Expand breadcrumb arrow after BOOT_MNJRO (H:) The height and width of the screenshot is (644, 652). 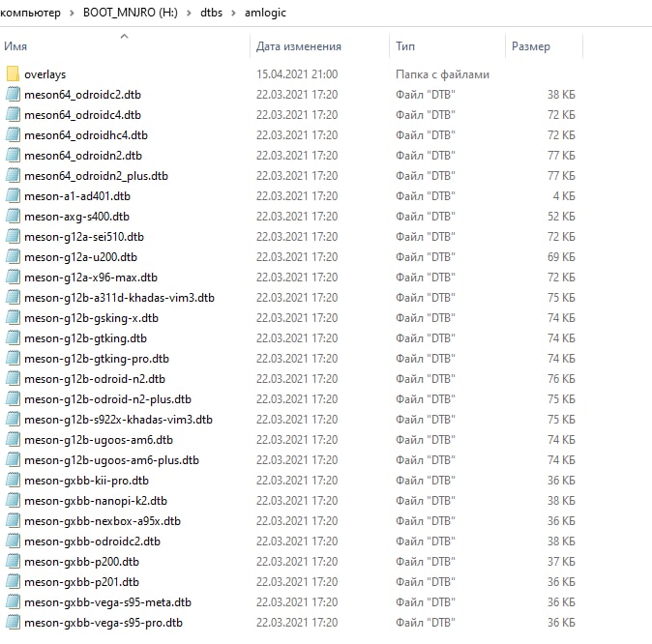point(189,13)
